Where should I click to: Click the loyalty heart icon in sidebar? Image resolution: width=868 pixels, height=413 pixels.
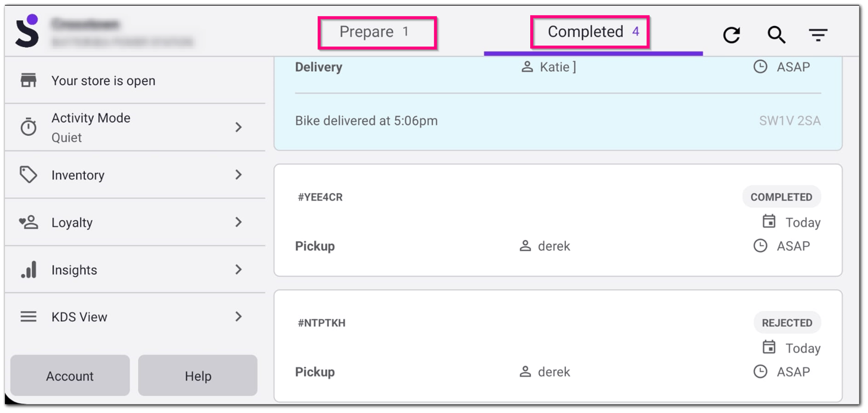[x=28, y=222]
